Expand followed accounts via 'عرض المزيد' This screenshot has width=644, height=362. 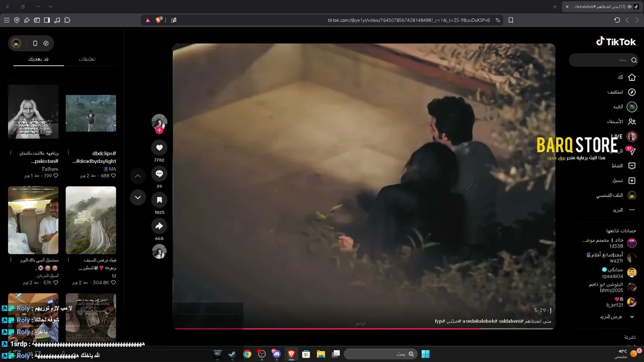point(616,317)
